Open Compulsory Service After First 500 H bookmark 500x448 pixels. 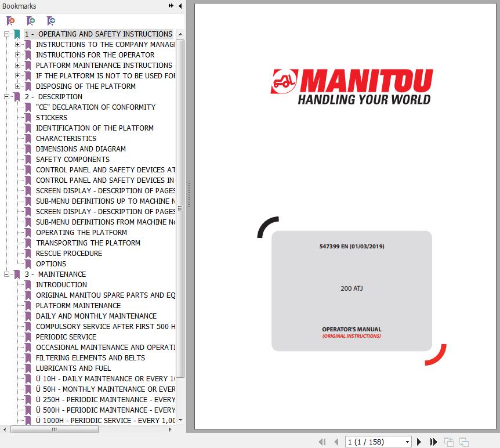[x=106, y=327]
